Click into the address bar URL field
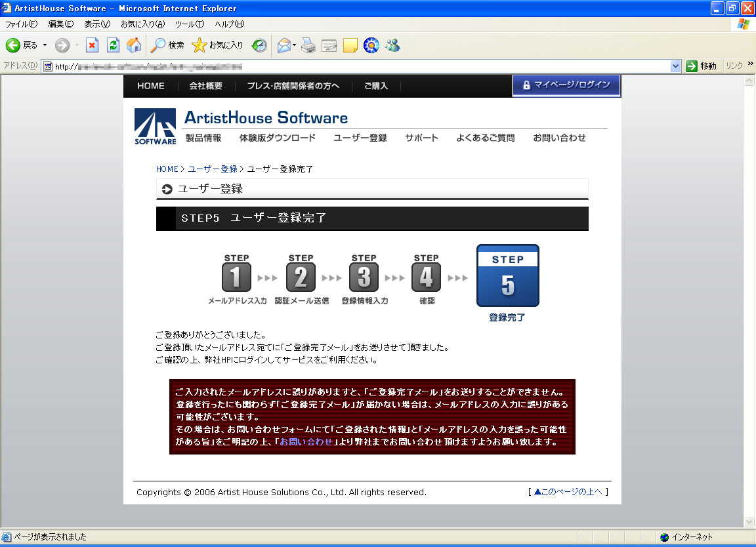 pos(357,66)
